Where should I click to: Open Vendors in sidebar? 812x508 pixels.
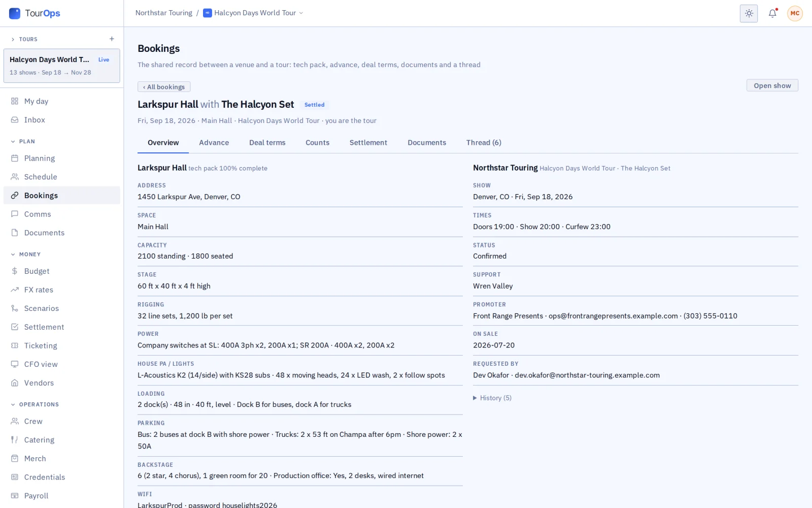pyautogui.click(x=62, y=383)
